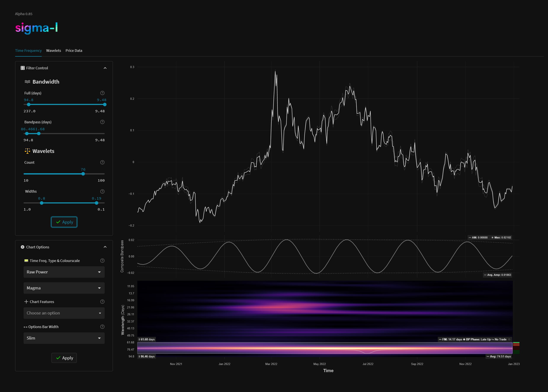
Task: Click help icon beside Options Bar Width
Action: (x=102, y=327)
